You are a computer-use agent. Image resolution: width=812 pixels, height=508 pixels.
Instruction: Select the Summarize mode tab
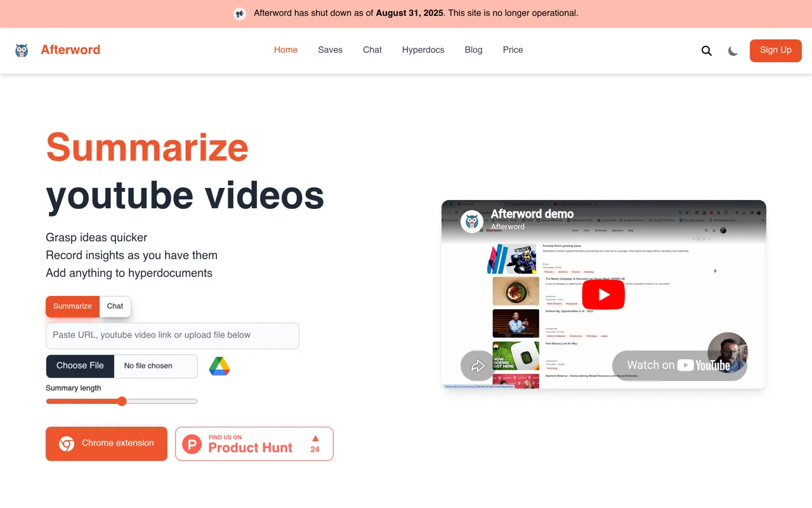(x=72, y=306)
